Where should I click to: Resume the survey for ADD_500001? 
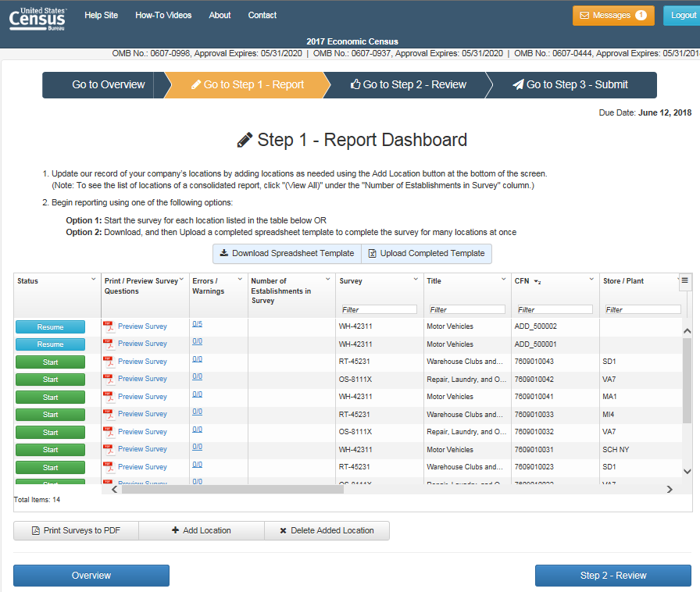(51, 344)
